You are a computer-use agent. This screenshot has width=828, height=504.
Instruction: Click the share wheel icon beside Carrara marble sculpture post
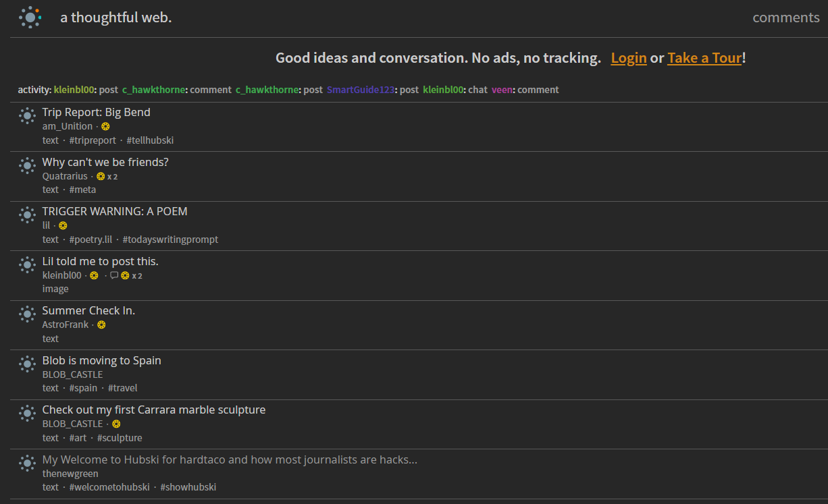tap(27, 414)
